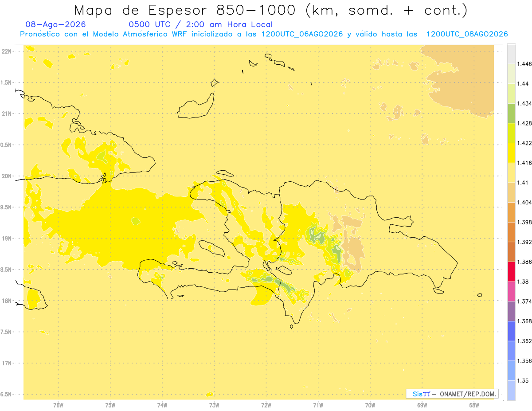Click the '0500 UTC / 2:00 am Hora Local' time label
Screen dimensions: 532x411
[200, 25]
